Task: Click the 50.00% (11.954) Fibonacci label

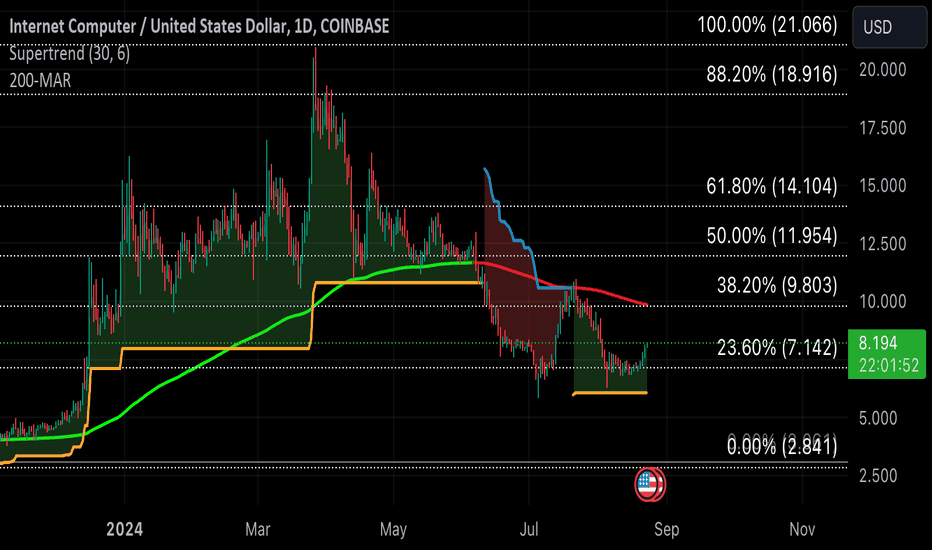Action: (x=772, y=235)
